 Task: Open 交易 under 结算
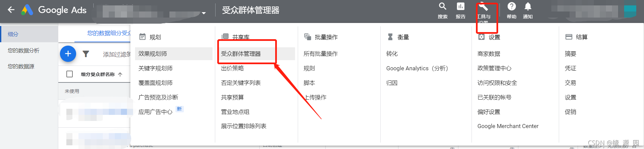click(571, 83)
